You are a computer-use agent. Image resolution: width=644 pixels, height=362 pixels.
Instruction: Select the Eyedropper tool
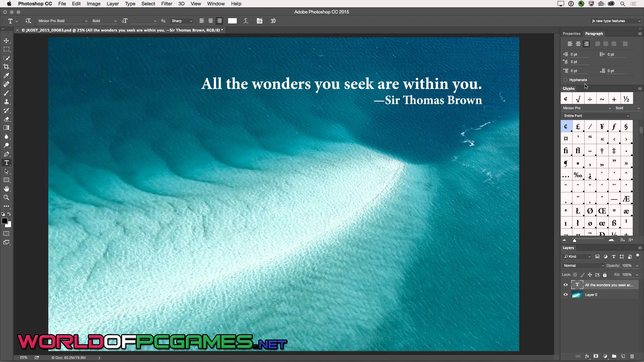[6, 75]
